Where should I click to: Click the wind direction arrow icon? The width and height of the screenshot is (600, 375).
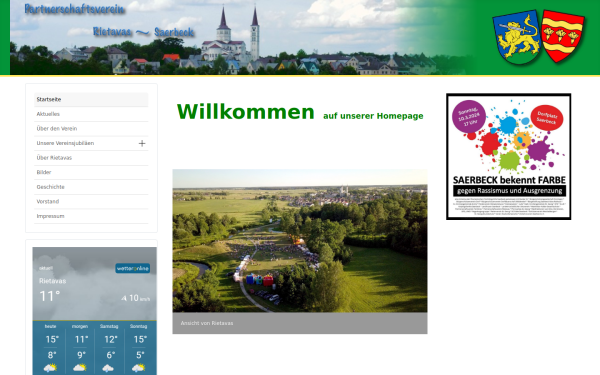point(124,298)
